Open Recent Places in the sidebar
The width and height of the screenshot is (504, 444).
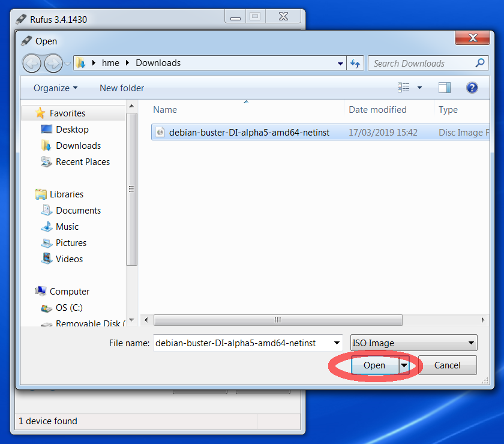click(83, 162)
